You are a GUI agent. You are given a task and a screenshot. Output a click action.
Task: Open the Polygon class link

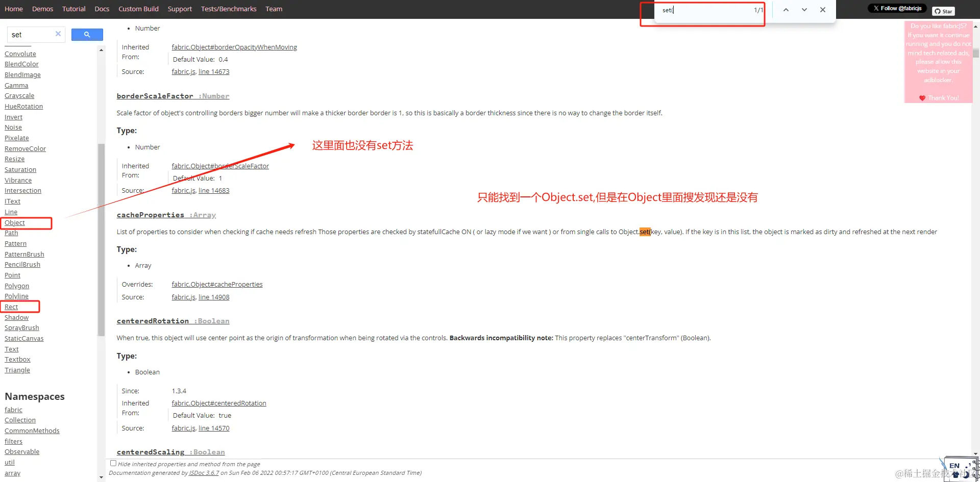coord(17,286)
